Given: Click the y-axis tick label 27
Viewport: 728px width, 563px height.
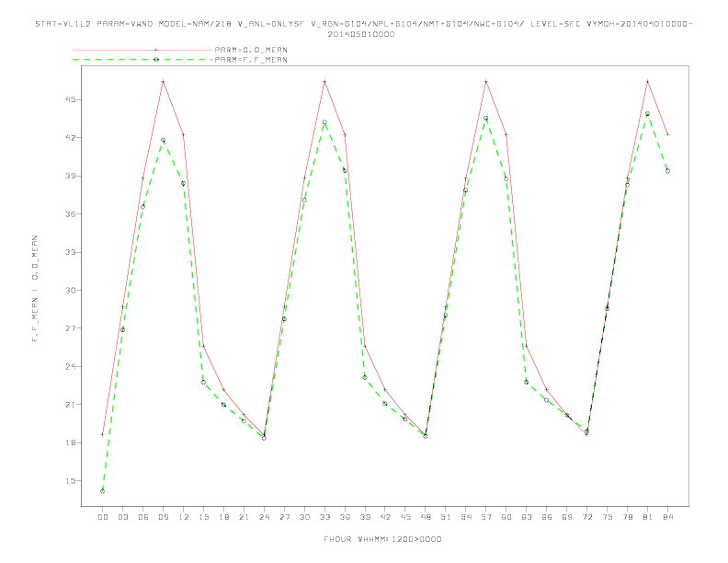Looking at the screenshot, I should 71,327.
